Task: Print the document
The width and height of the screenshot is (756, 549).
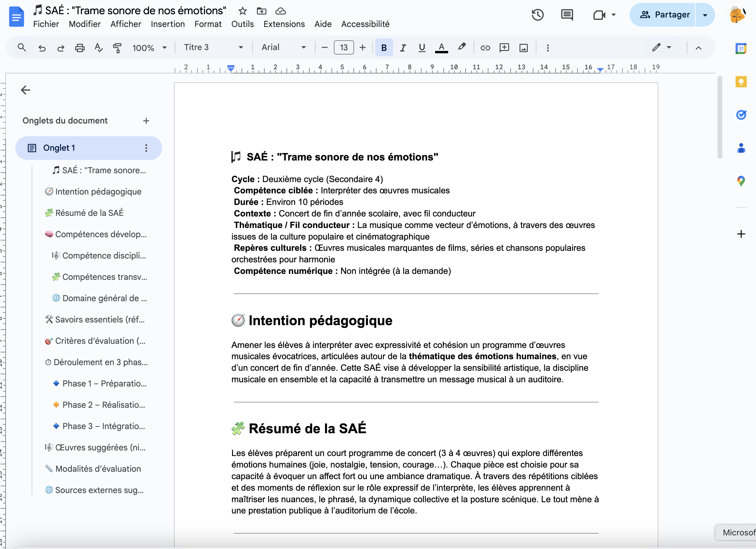Action: click(x=80, y=48)
